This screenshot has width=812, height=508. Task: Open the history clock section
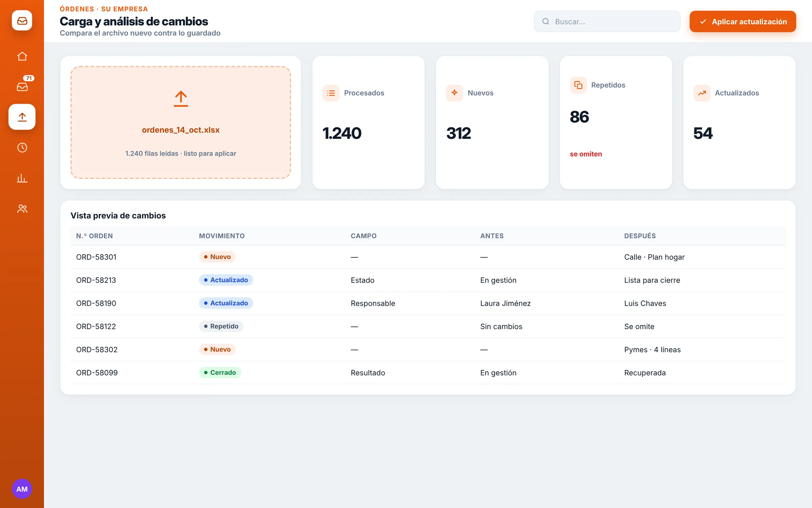(x=22, y=148)
